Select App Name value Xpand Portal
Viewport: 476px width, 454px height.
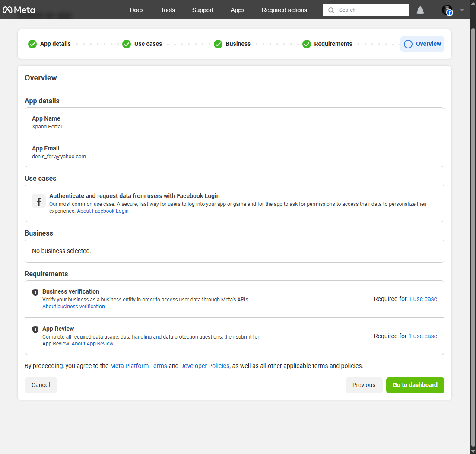click(x=47, y=127)
